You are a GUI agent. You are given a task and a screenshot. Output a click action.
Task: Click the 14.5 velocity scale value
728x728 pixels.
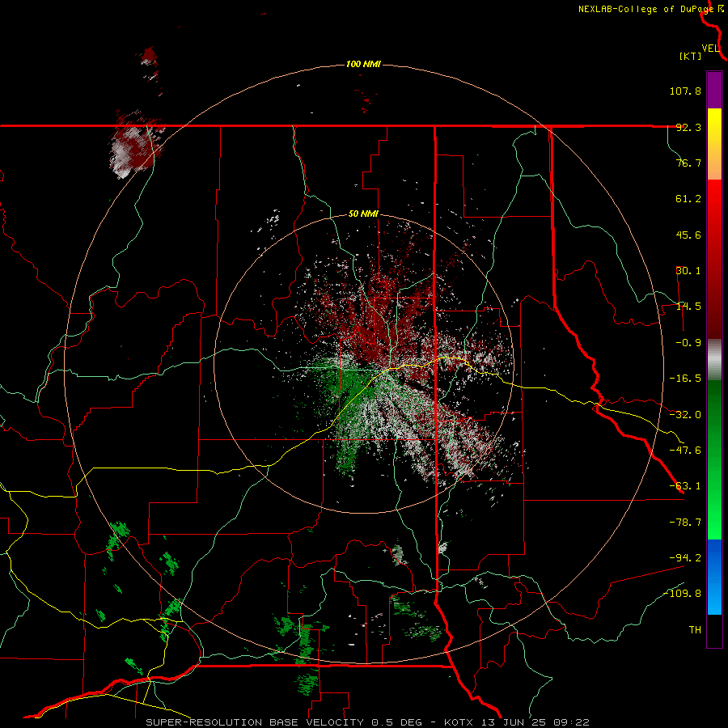pyautogui.click(x=688, y=307)
